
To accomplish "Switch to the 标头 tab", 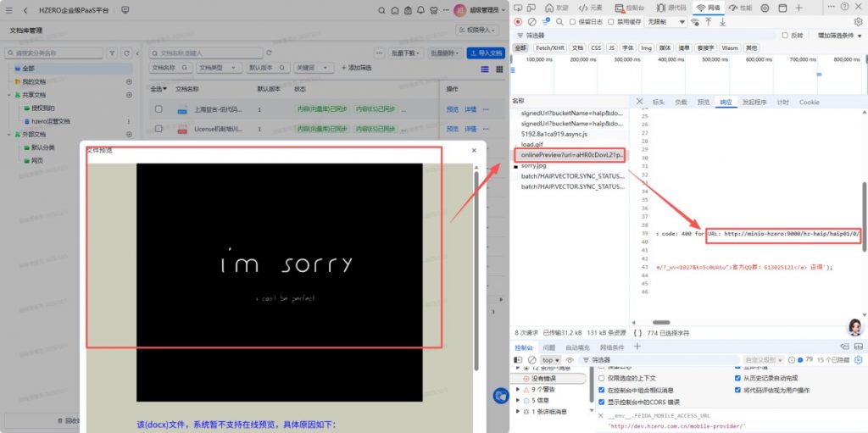I will click(x=658, y=102).
